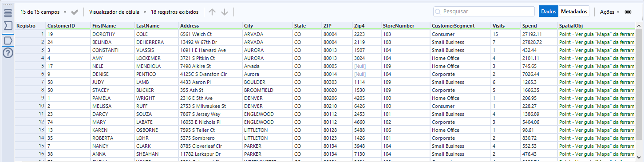Apply field selection with the checkmark icon
The width and height of the screenshot is (644, 162).
pos(75,12)
